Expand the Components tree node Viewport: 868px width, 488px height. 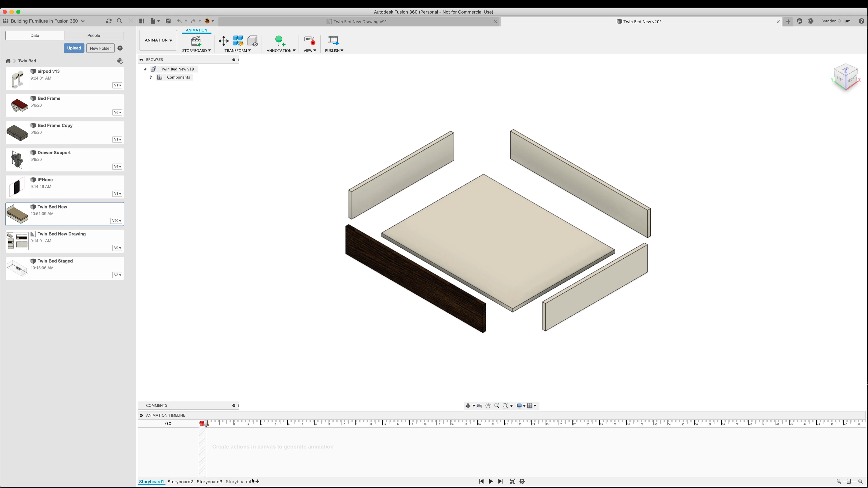[x=151, y=77]
